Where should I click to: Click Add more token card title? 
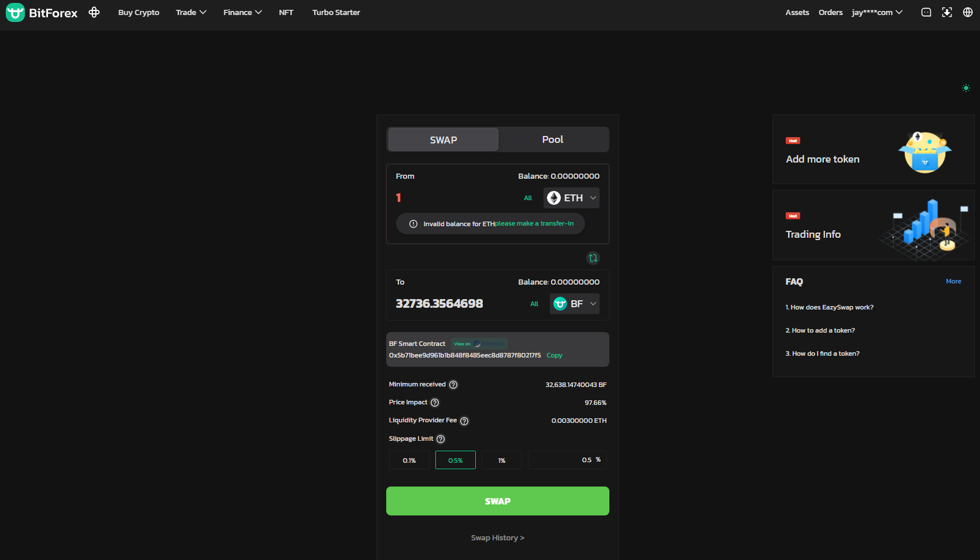pos(823,159)
